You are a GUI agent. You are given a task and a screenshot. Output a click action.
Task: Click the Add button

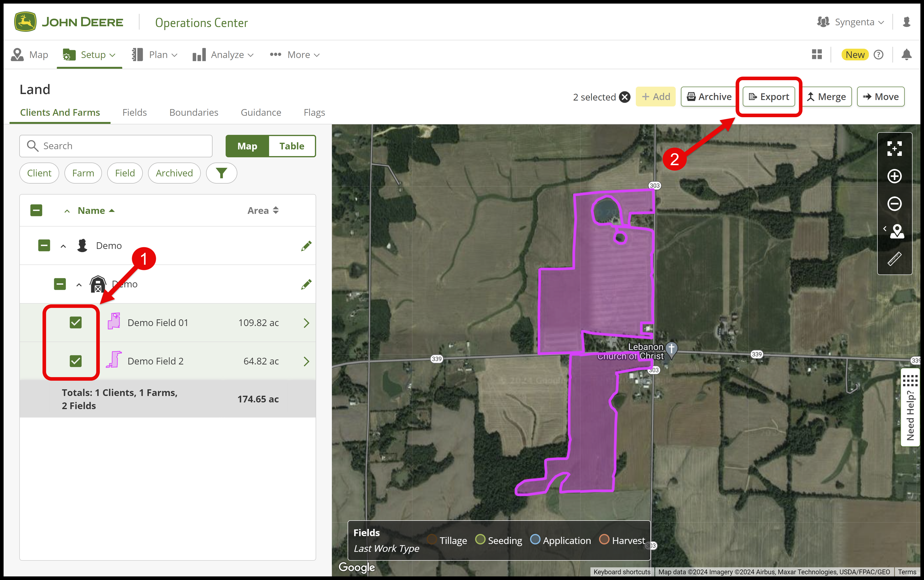pos(655,97)
